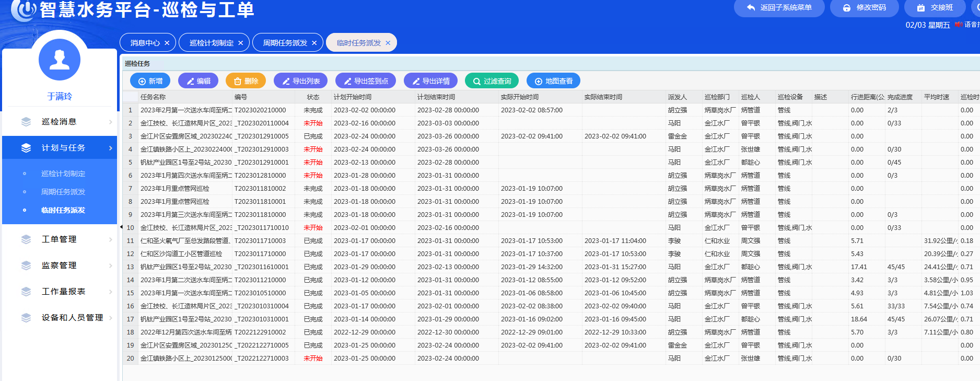Close the 临时任务派发 tab
This screenshot has height=381, width=980.
pyautogui.click(x=388, y=43)
